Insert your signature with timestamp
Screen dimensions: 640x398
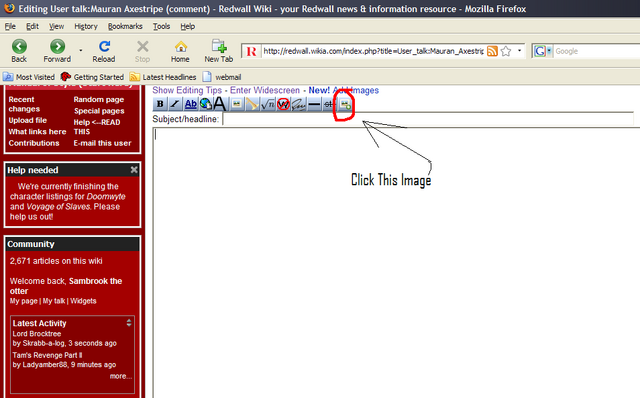click(298, 104)
